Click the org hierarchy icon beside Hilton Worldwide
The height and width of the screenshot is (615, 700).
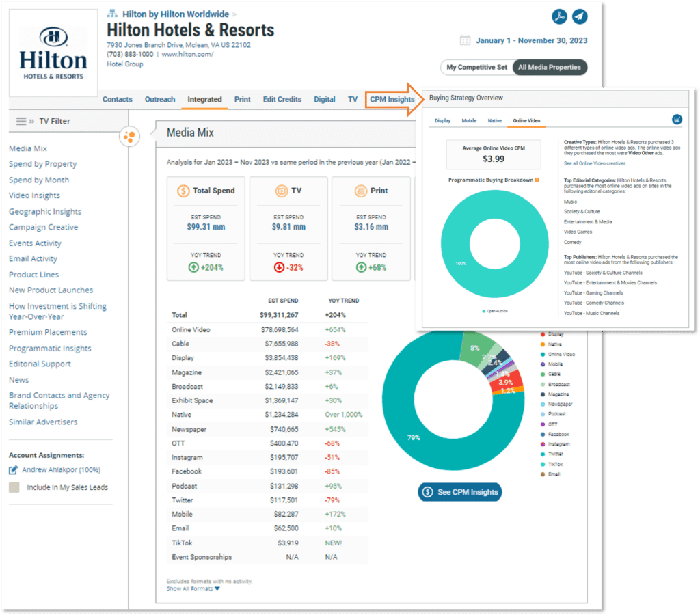(112, 14)
